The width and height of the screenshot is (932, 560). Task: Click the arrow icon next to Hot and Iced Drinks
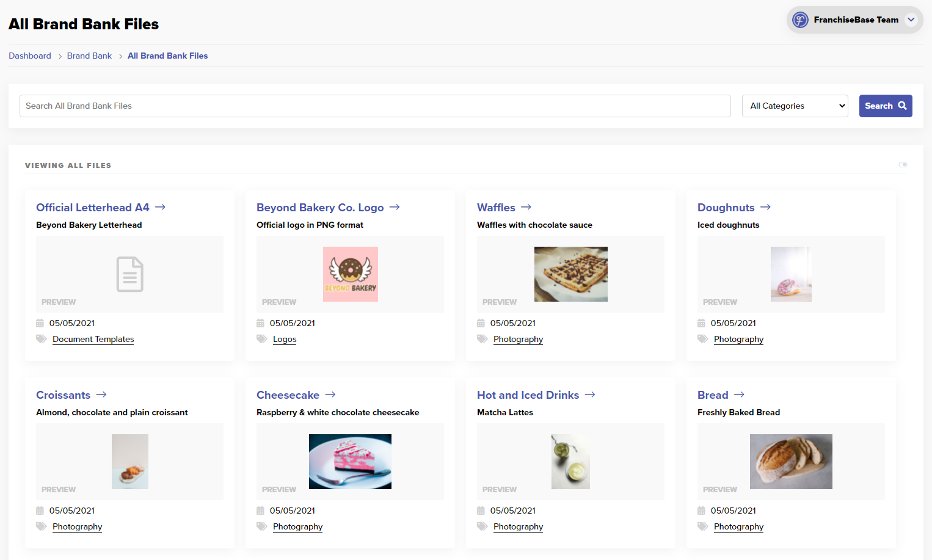[x=590, y=395]
